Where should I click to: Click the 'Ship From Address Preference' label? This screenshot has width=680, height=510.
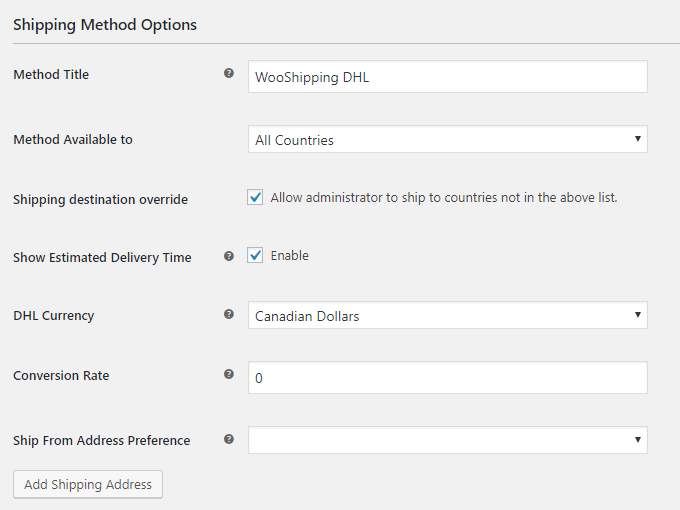point(101,440)
